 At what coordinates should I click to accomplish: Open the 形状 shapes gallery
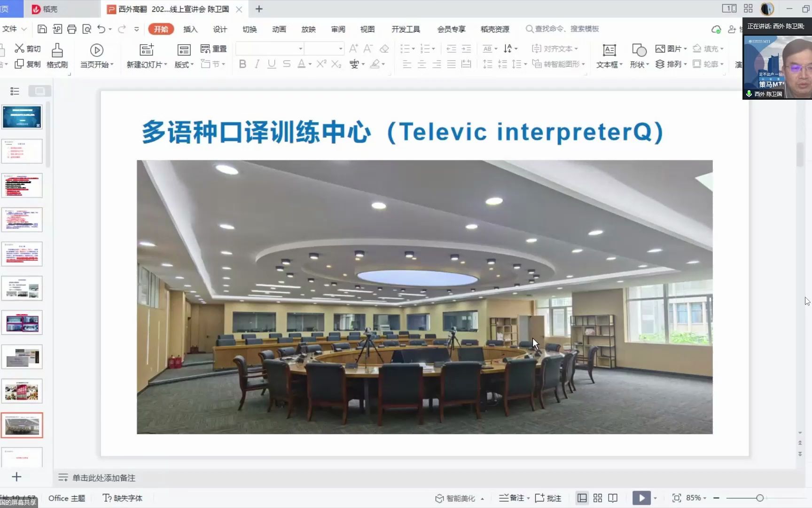639,56
